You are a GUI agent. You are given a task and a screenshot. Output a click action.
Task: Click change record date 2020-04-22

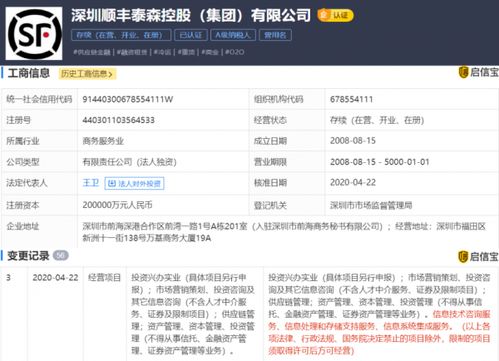[55, 278]
